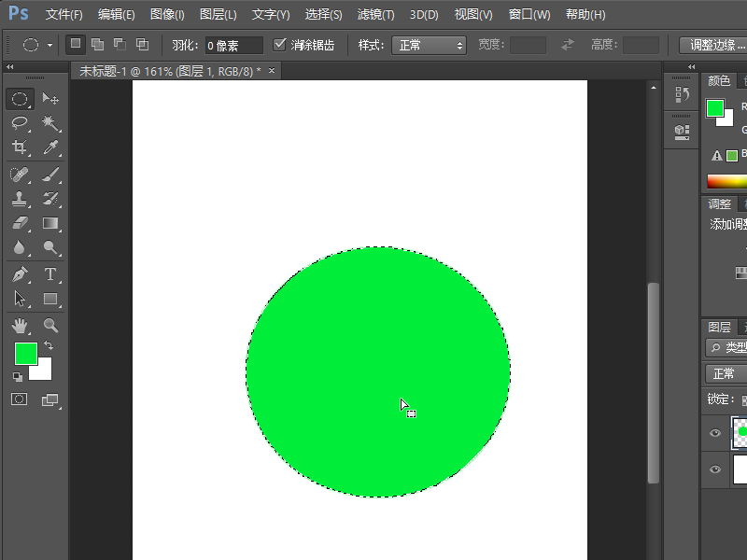
Task: Select the Rectangle shape tool
Action: point(50,299)
